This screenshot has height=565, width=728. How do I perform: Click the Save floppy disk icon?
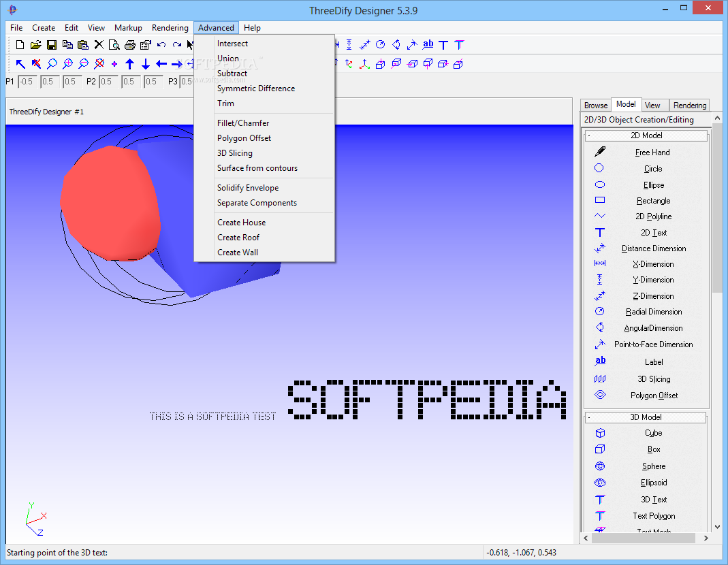[x=52, y=44]
